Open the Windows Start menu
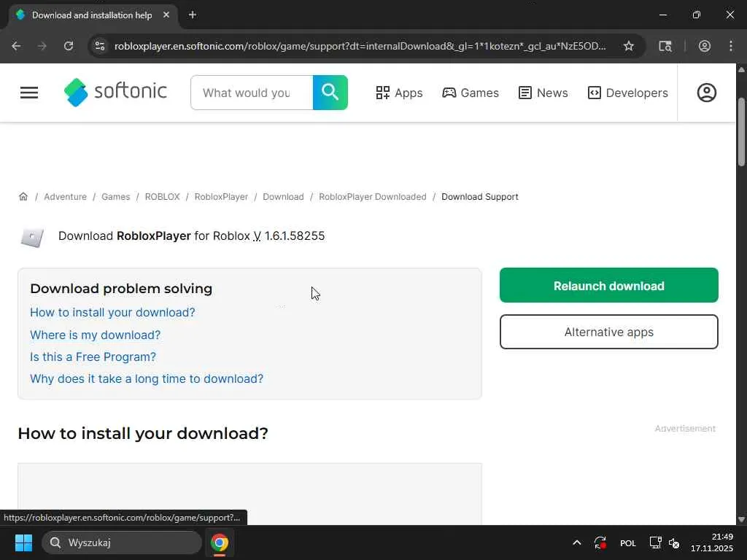 23,542
